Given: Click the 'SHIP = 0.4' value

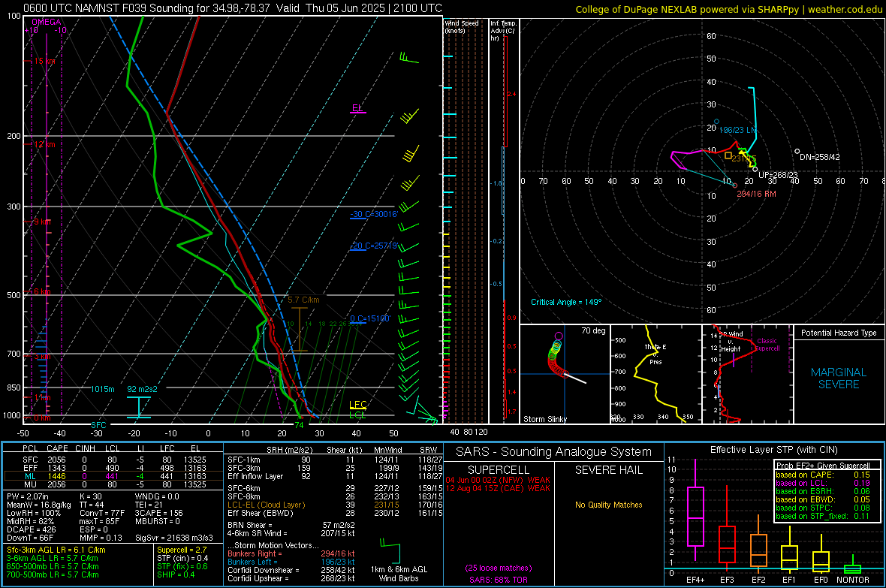Looking at the screenshot, I should coord(176,575).
